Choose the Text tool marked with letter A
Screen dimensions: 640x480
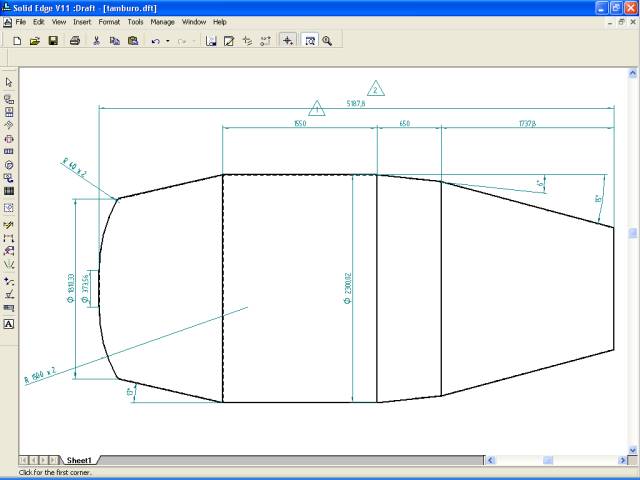[x=9, y=324]
